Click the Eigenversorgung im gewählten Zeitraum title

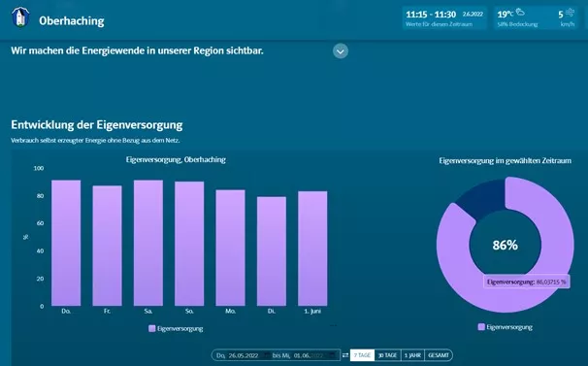point(506,160)
